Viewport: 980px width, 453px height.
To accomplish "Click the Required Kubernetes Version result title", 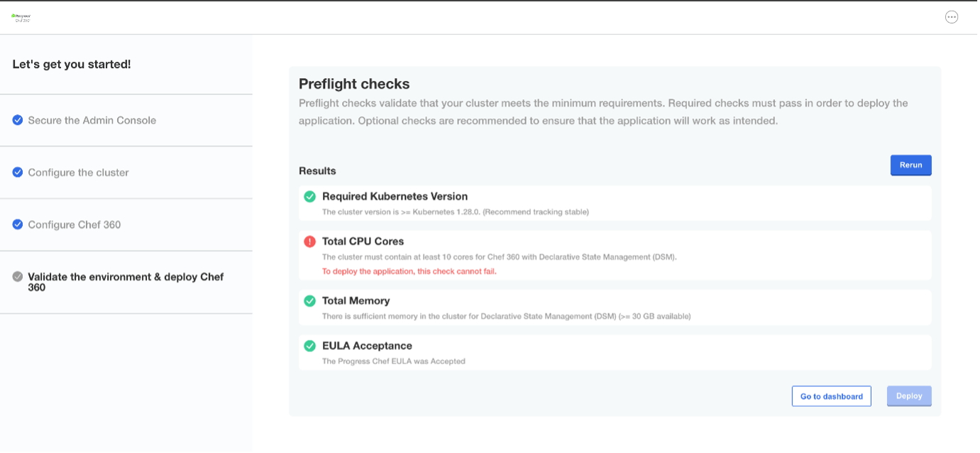I will coord(395,197).
